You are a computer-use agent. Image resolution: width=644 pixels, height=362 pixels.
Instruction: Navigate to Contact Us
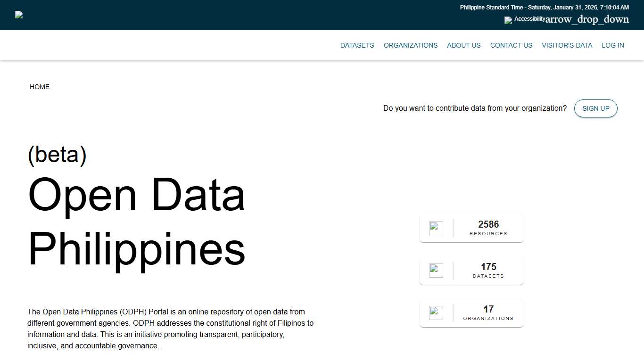(x=511, y=45)
